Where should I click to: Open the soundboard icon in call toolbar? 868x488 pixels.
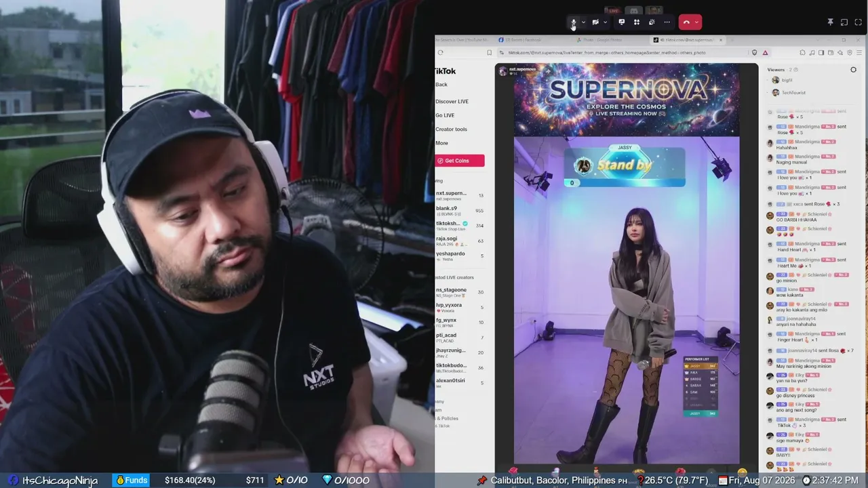point(652,22)
